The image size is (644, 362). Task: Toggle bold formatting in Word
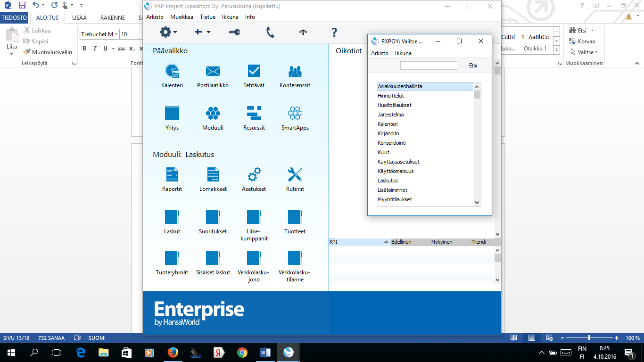[84, 49]
